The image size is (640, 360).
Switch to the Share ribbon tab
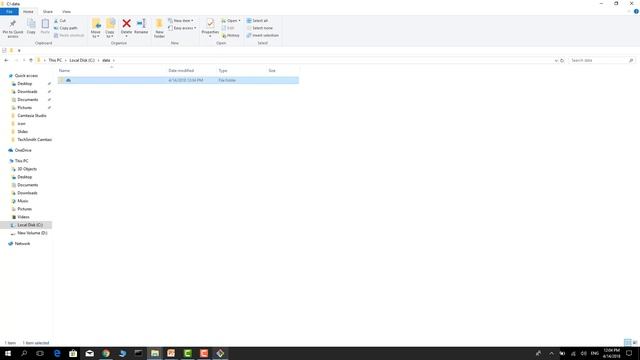pos(47,11)
